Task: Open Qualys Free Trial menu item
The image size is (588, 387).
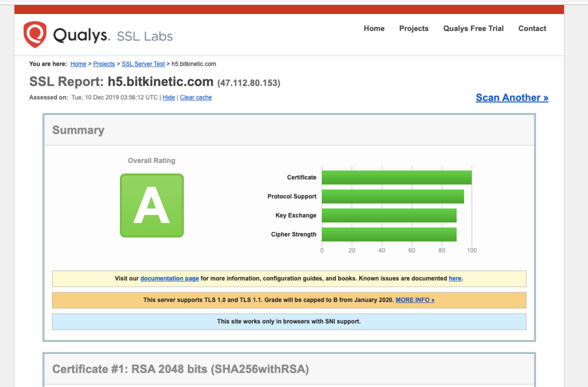Action: coord(473,28)
